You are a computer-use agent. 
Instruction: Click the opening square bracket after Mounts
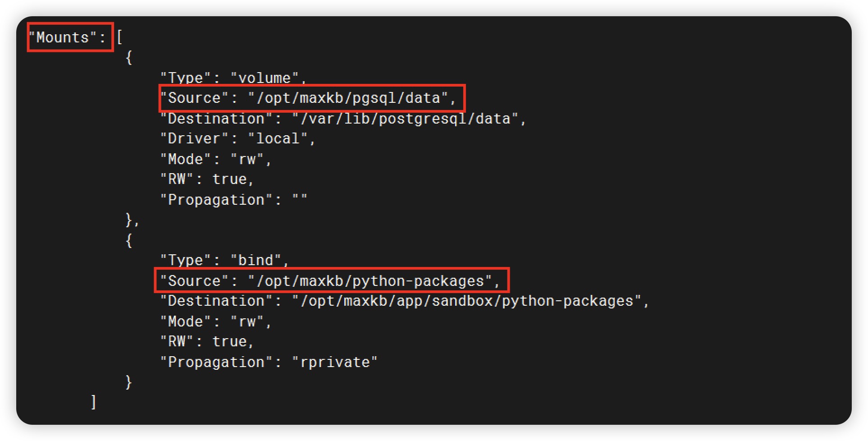(x=119, y=37)
